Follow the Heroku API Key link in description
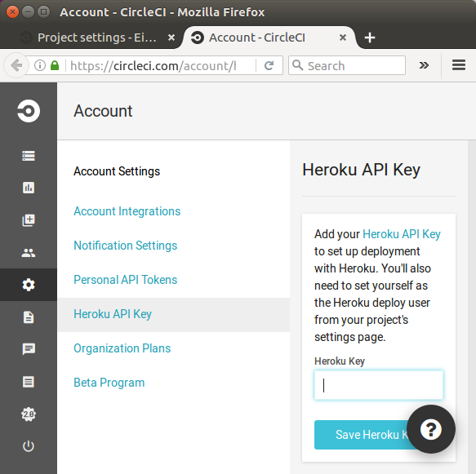 (402, 234)
